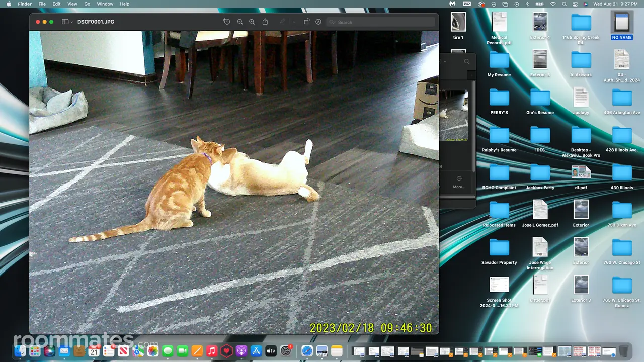Expand the sidebar view options dropdown
This screenshot has width=644, height=362.
click(x=67, y=22)
